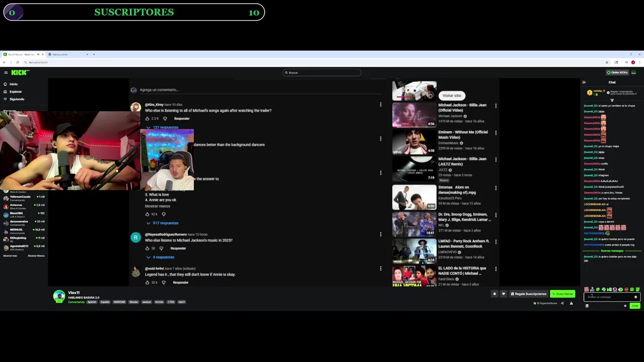Go back with browser arrow
644x362 pixels.
pyautogui.click(x=5, y=62)
